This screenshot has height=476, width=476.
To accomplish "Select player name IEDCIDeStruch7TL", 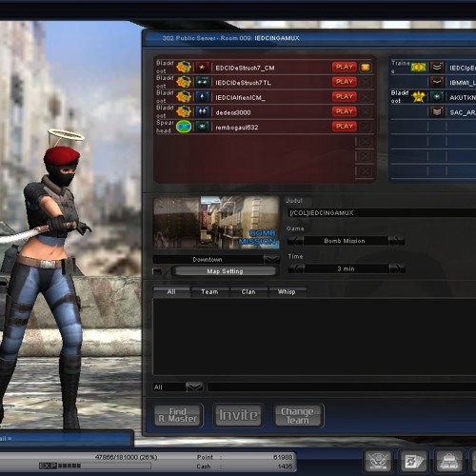I will click(x=243, y=83).
